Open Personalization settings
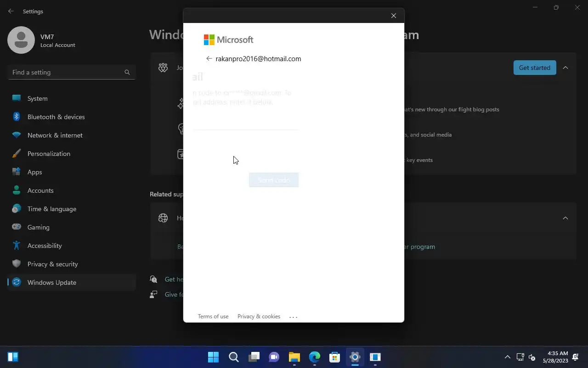This screenshot has width=588, height=368. click(x=72, y=154)
